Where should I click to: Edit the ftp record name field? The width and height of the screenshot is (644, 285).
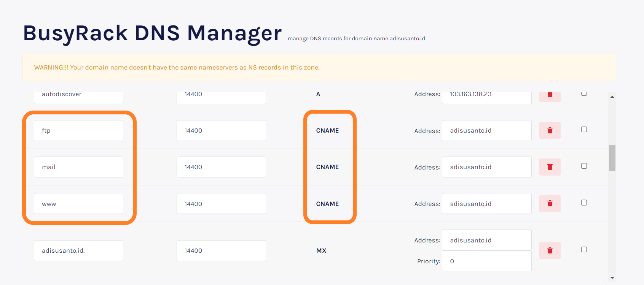(x=78, y=130)
